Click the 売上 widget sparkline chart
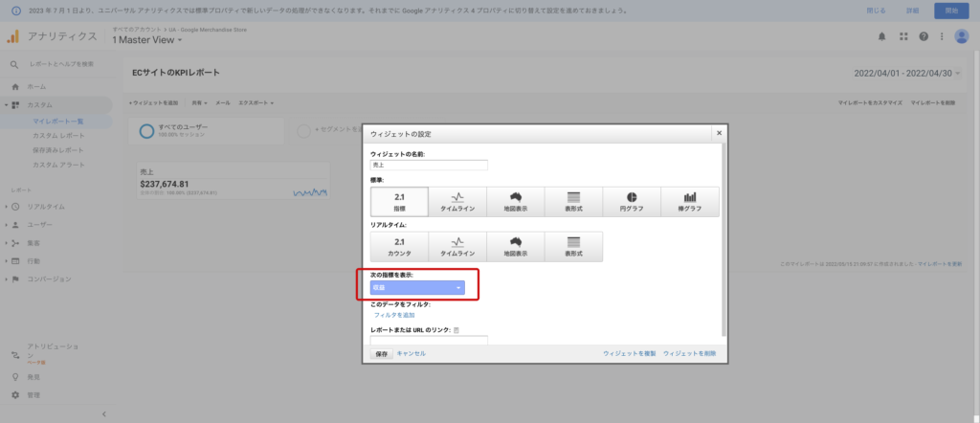The width and height of the screenshot is (980, 423). pyautogui.click(x=310, y=192)
